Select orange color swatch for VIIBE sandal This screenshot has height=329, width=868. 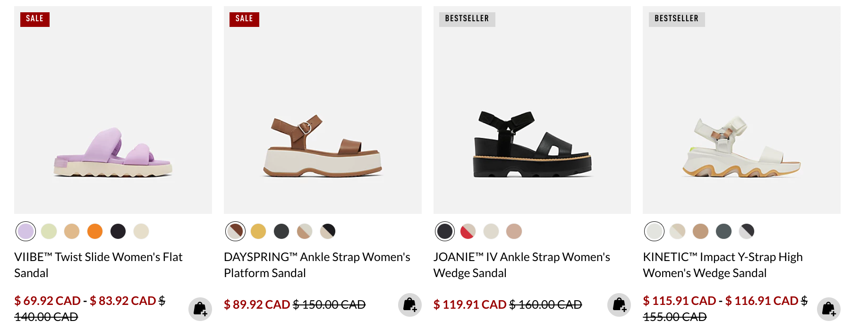pos(95,231)
